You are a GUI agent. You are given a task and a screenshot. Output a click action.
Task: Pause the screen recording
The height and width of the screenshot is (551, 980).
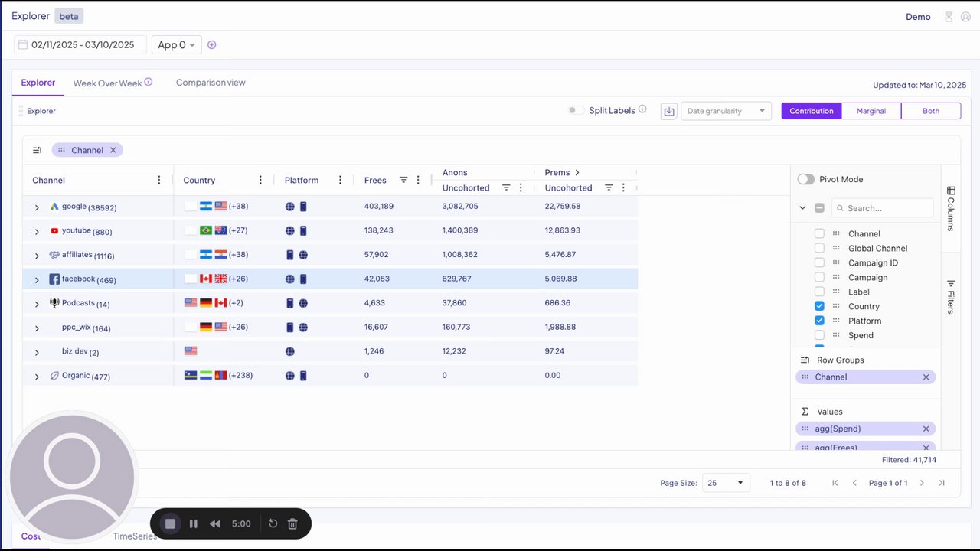[x=194, y=523]
